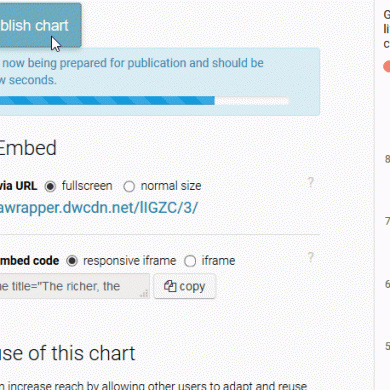Viewport: 390px width, 390px height.
Task: Click the resize grip of embed code box
Action: pyautogui.click(x=144, y=294)
